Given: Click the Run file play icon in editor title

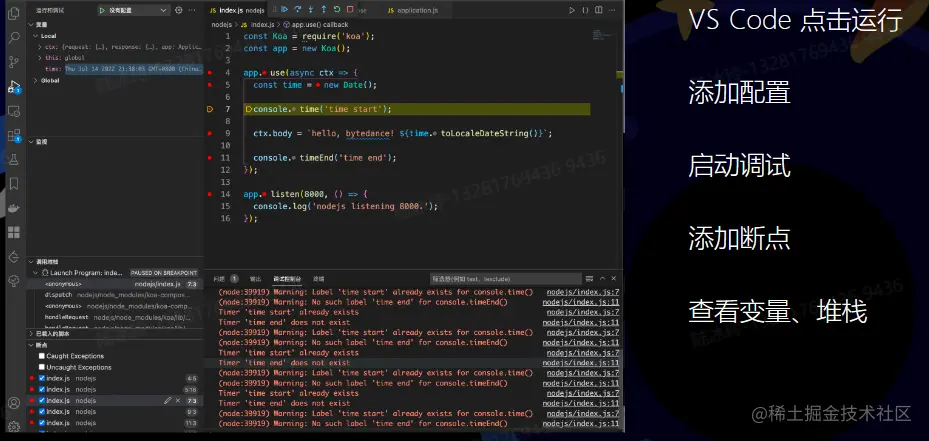Looking at the screenshot, I should point(572,10).
